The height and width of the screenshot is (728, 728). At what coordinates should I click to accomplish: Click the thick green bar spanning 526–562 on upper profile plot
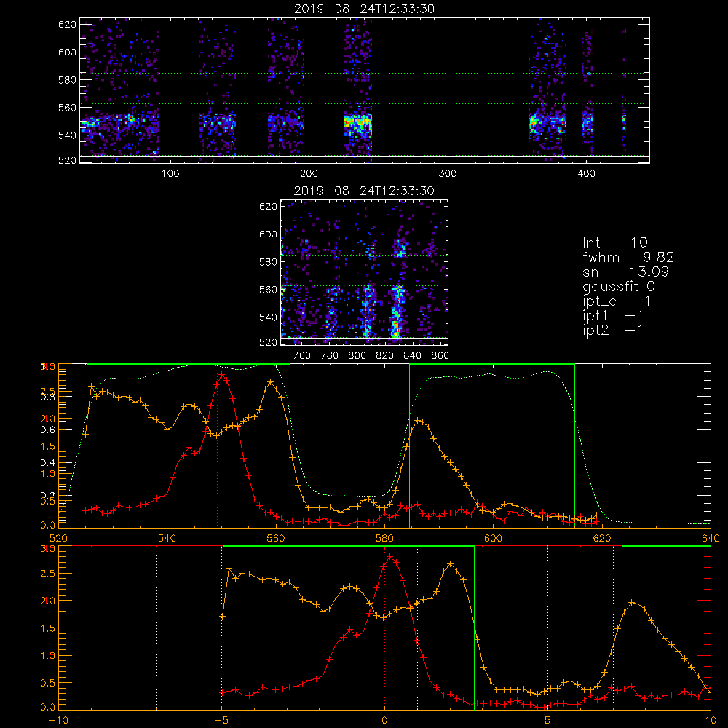point(189,365)
